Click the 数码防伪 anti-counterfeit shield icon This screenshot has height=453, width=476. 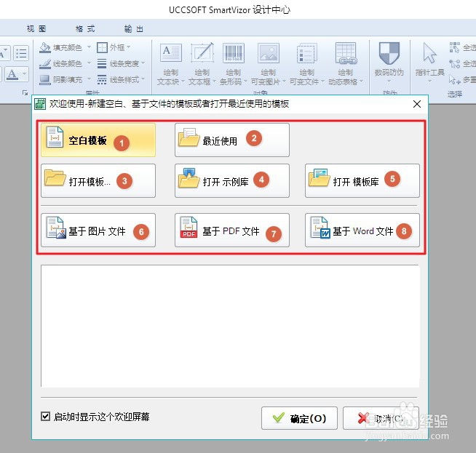[389, 53]
